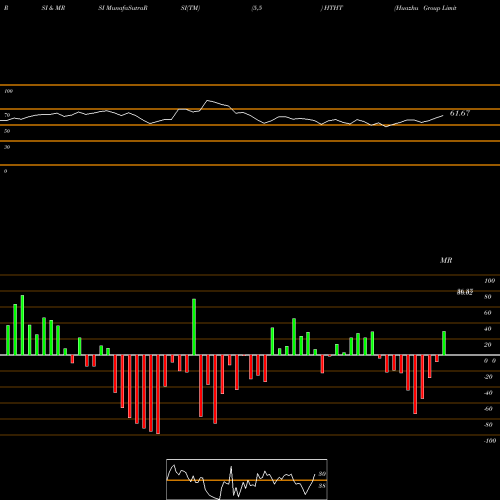Click the Huazhu Group Limit company name
The height and width of the screenshot is (500, 500).
tap(425, 8)
